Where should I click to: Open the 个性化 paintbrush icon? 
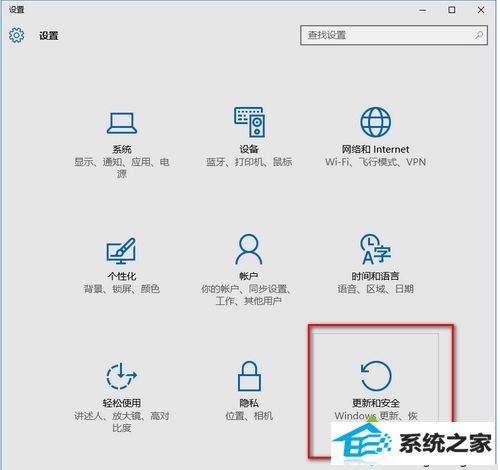[x=121, y=251]
